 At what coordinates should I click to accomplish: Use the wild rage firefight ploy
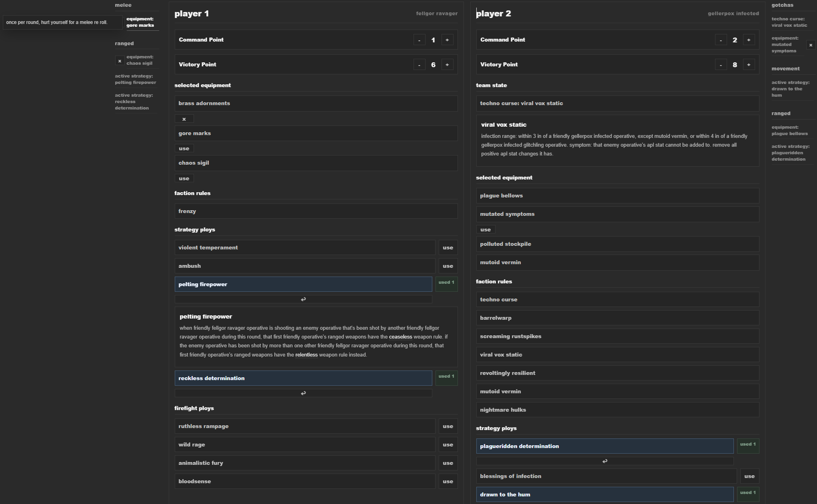point(448,444)
